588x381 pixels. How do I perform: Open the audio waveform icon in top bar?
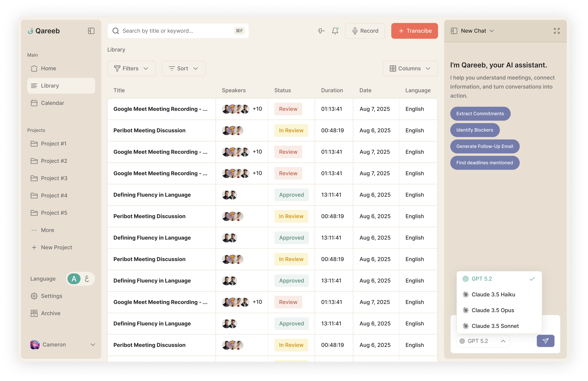pyautogui.click(x=321, y=31)
